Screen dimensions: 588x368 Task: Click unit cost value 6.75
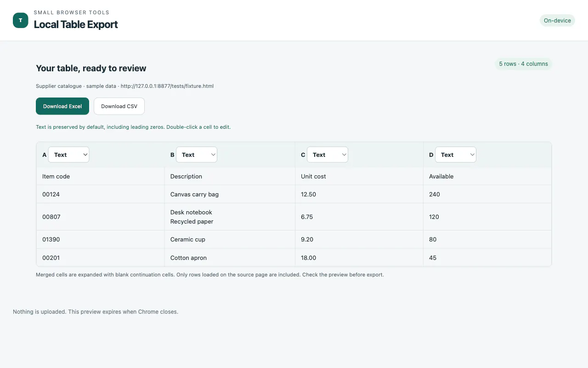point(359,217)
